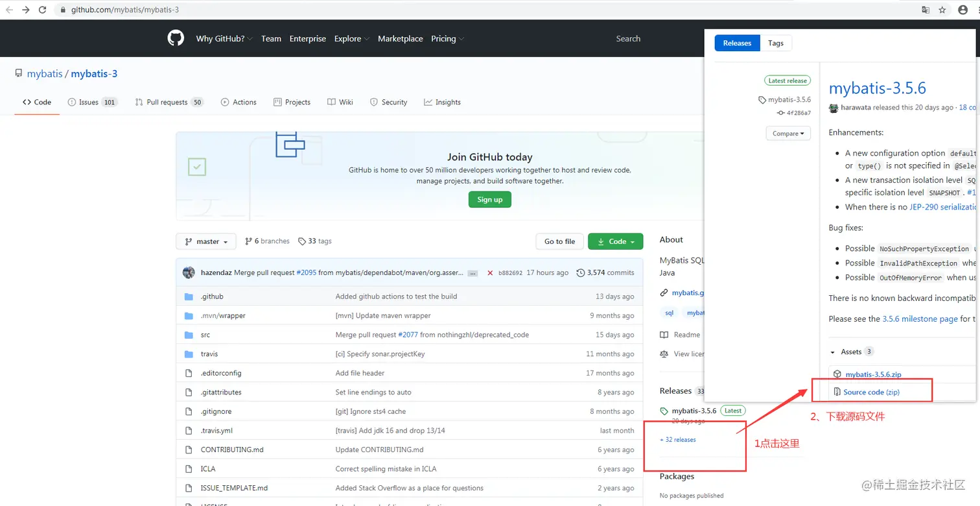The width and height of the screenshot is (980, 506).
Task: Click the link icon beside the mybatis website
Action: [664, 293]
